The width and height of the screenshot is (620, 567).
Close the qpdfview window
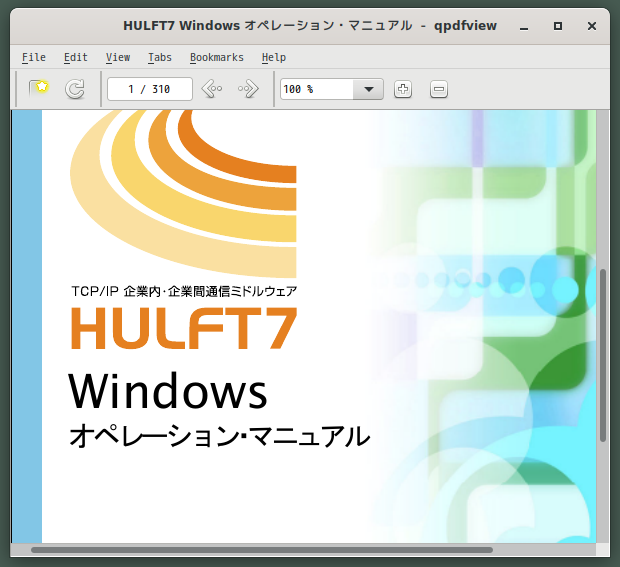coord(592,26)
